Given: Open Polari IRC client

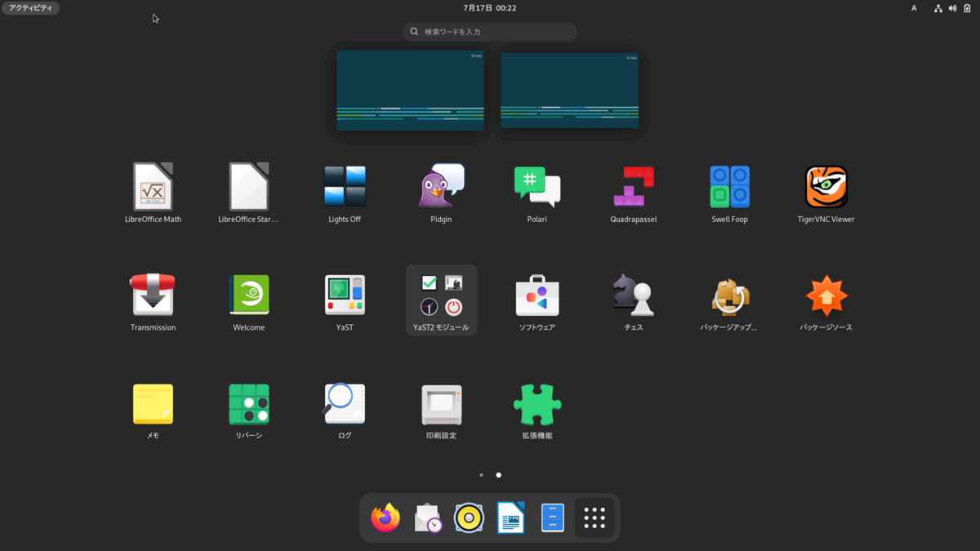Looking at the screenshot, I should (537, 193).
